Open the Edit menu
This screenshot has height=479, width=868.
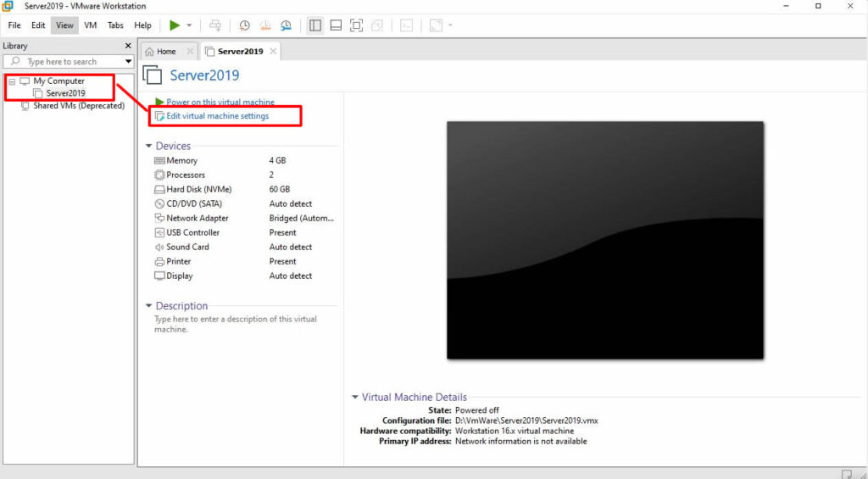click(38, 25)
